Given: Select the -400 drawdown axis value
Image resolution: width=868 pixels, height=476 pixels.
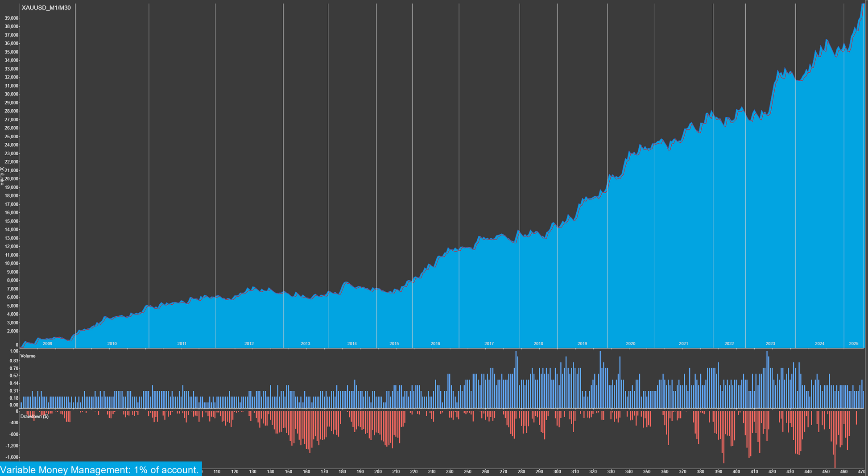Looking at the screenshot, I should point(13,422).
